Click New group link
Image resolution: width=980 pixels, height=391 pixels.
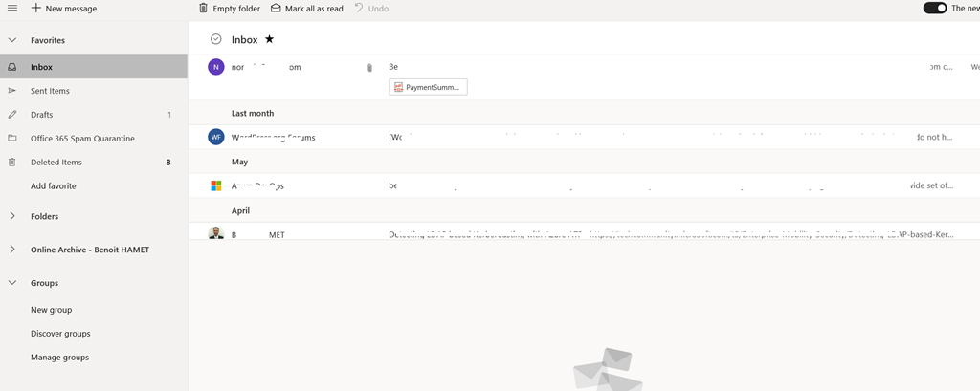[52, 309]
